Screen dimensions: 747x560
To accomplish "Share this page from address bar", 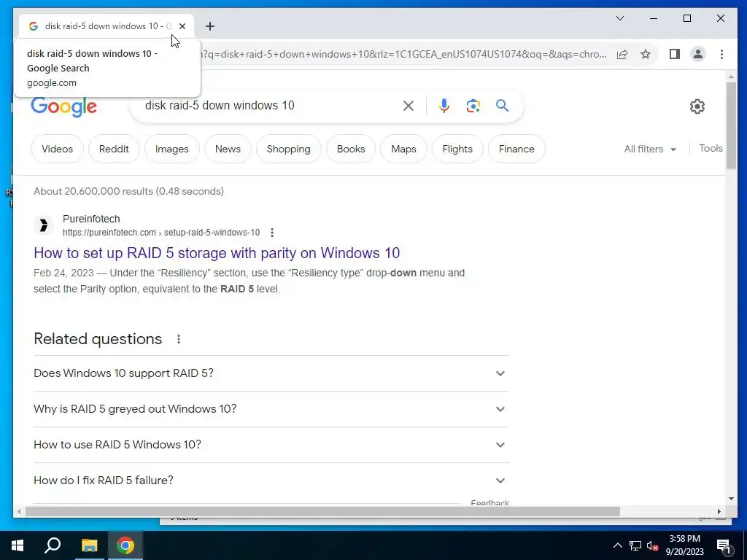I will [x=622, y=54].
